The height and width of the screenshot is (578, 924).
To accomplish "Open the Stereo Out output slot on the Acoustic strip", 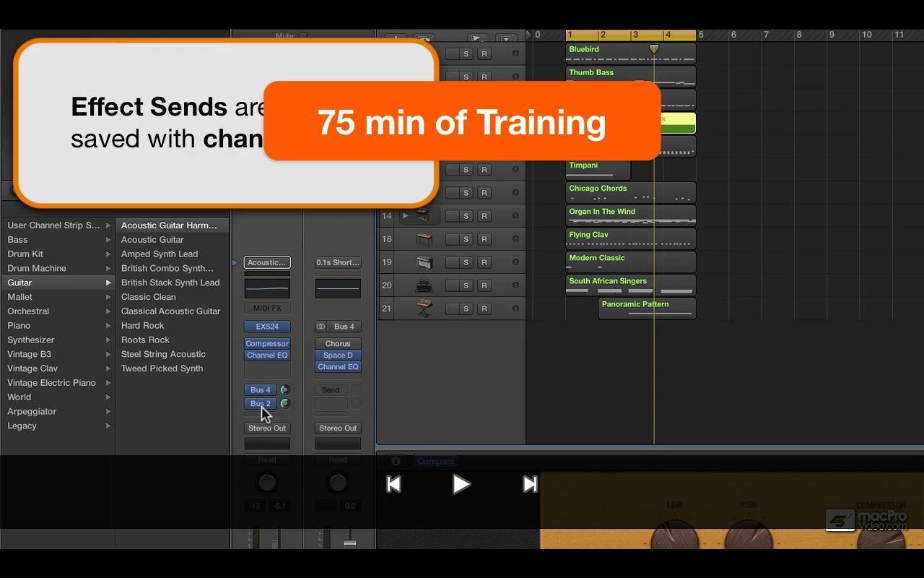I will (267, 428).
